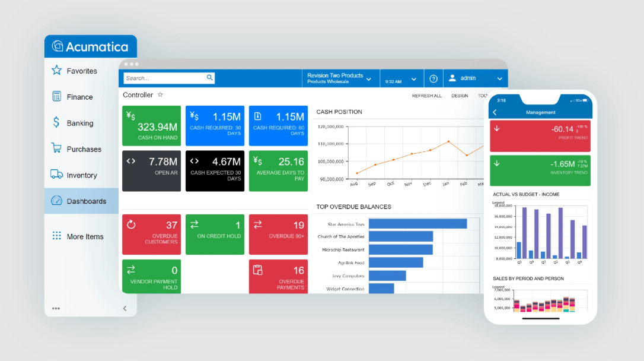Open Inventory truck icon

click(56, 175)
